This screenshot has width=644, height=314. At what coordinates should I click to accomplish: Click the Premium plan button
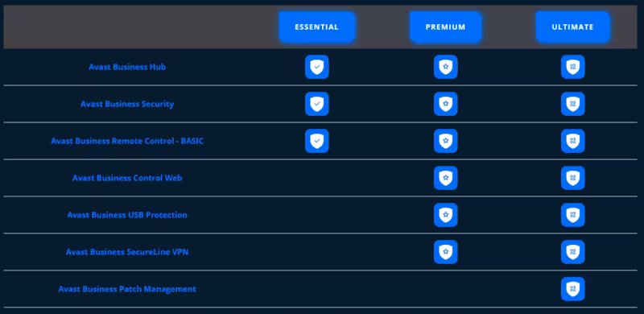coord(446,27)
